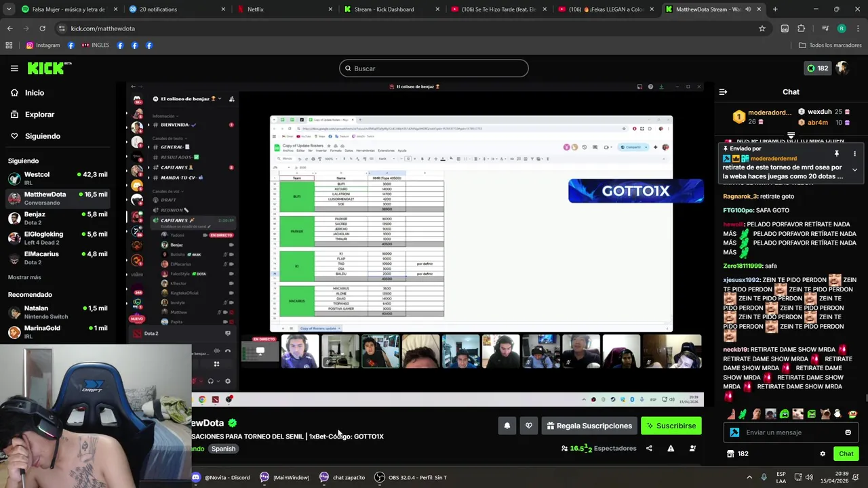
Task: Report the stream with warning icon
Action: tap(671, 448)
